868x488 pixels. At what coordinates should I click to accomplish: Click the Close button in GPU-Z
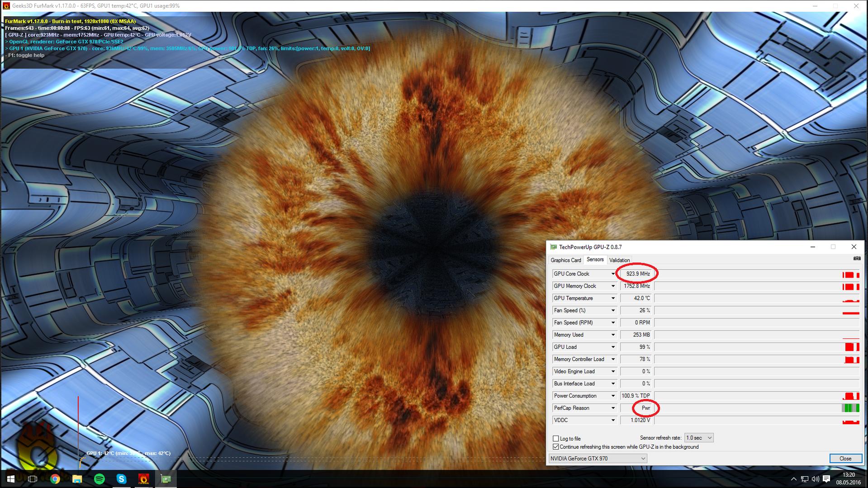845,459
